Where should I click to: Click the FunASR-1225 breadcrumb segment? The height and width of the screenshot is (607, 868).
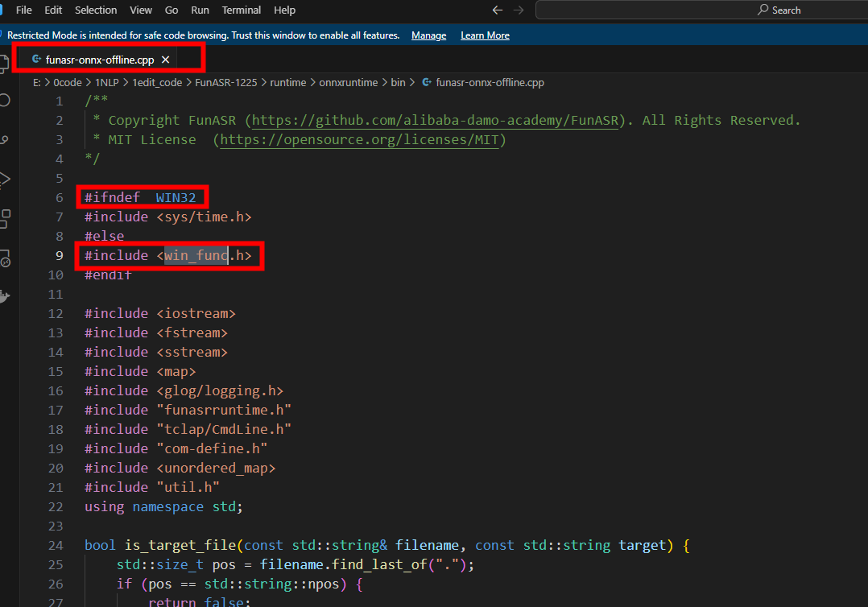pyautogui.click(x=225, y=82)
